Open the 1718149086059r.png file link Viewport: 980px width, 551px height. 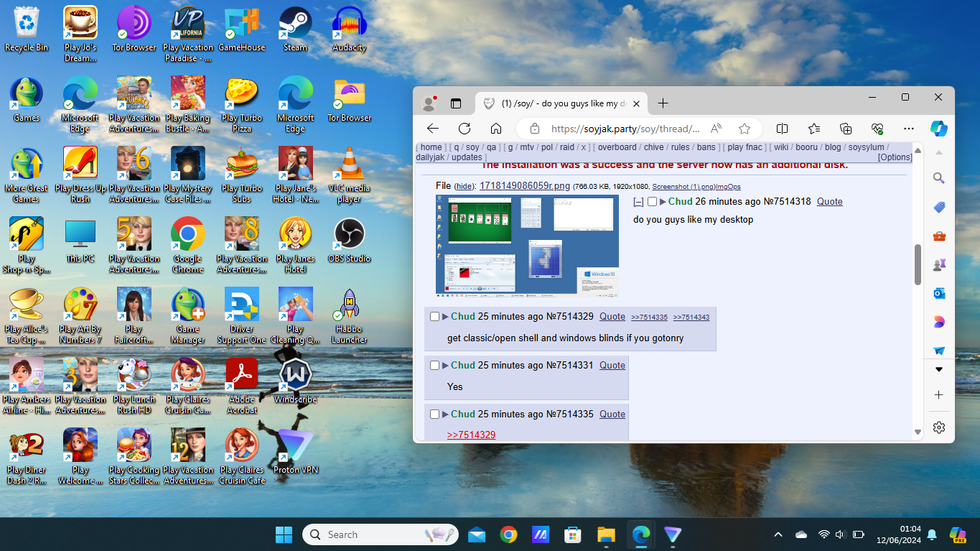coord(524,186)
